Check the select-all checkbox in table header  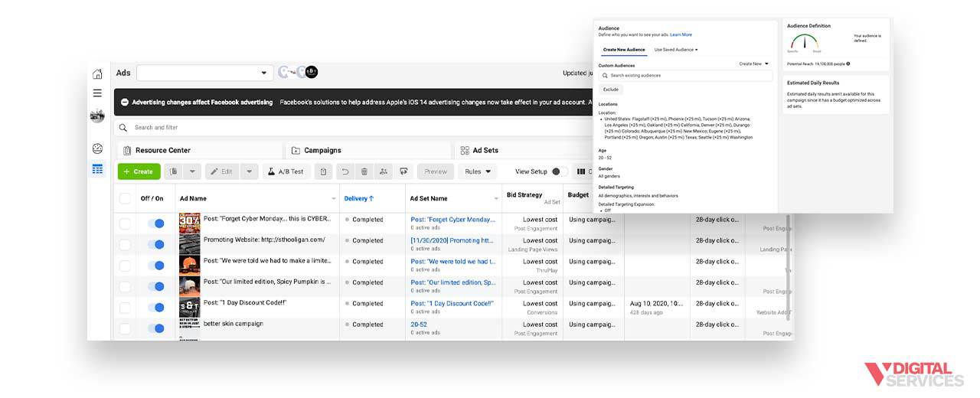125,198
